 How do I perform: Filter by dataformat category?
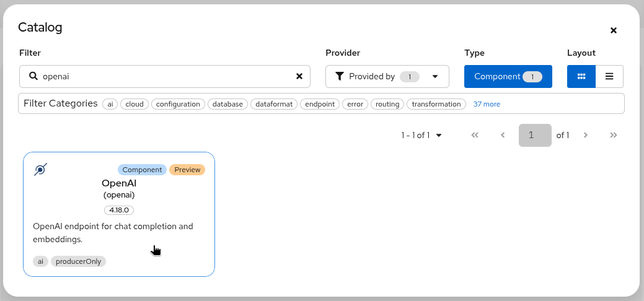pos(274,104)
